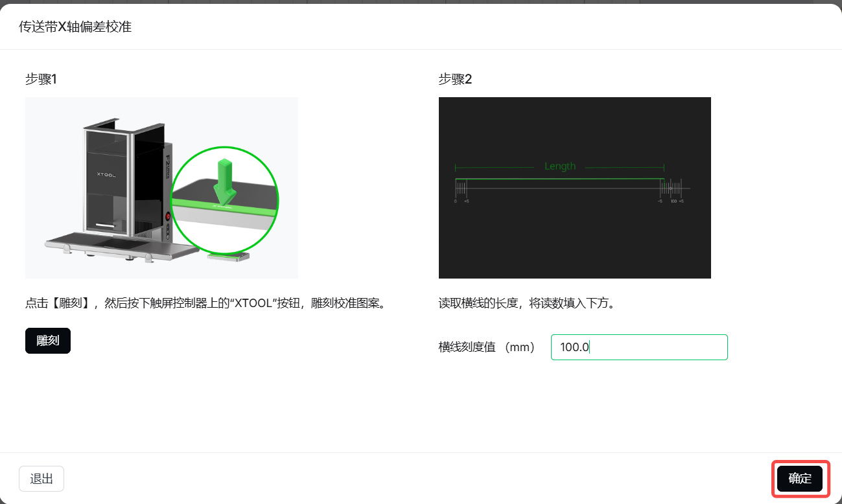Click the Length annotation in measurement image
Screen dimensions: 842x504
pos(561,166)
